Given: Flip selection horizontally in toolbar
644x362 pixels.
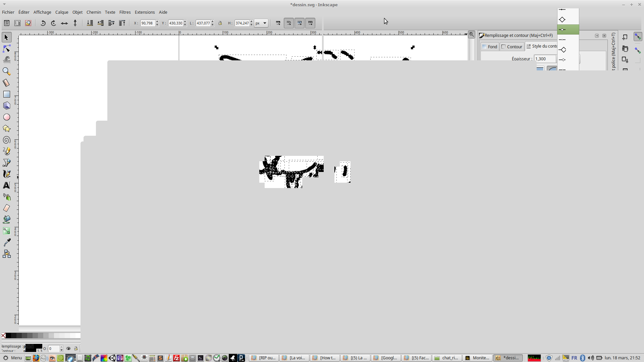Looking at the screenshot, I should tap(64, 23).
